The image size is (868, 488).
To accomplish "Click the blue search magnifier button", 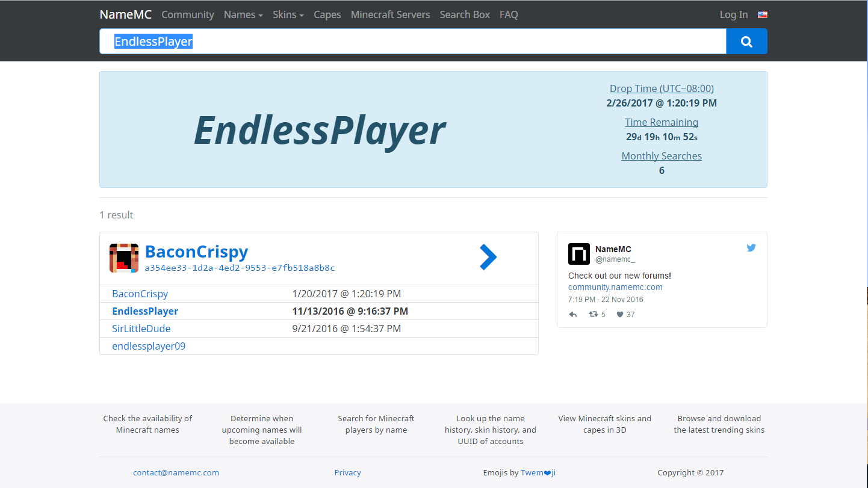I will pyautogui.click(x=746, y=42).
